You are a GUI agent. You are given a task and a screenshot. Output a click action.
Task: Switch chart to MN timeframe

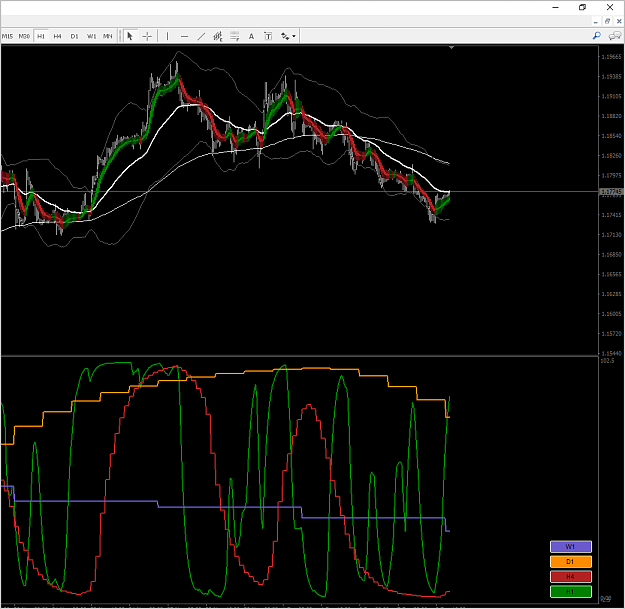108,36
